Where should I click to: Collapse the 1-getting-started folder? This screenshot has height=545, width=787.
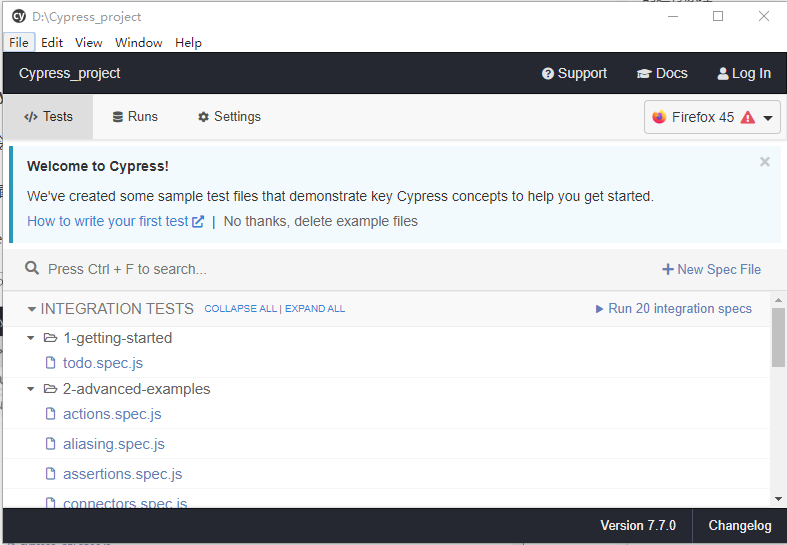(31, 338)
